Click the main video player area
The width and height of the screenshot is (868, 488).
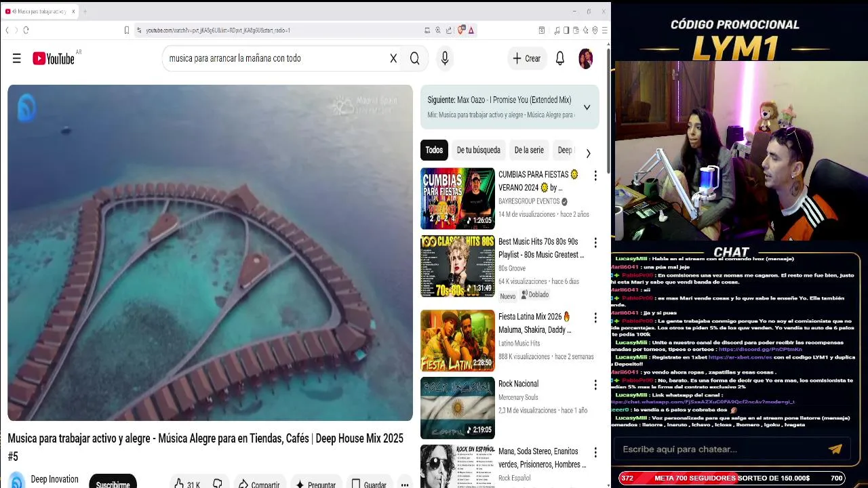(x=210, y=253)
